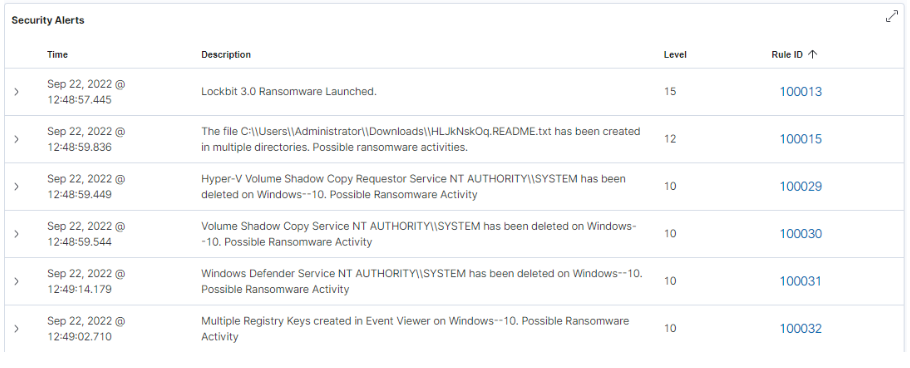910x368 pixels.
Task: Expand the Hyper-V Volume Shadow Copy alert row
Action: click(16, 186)
